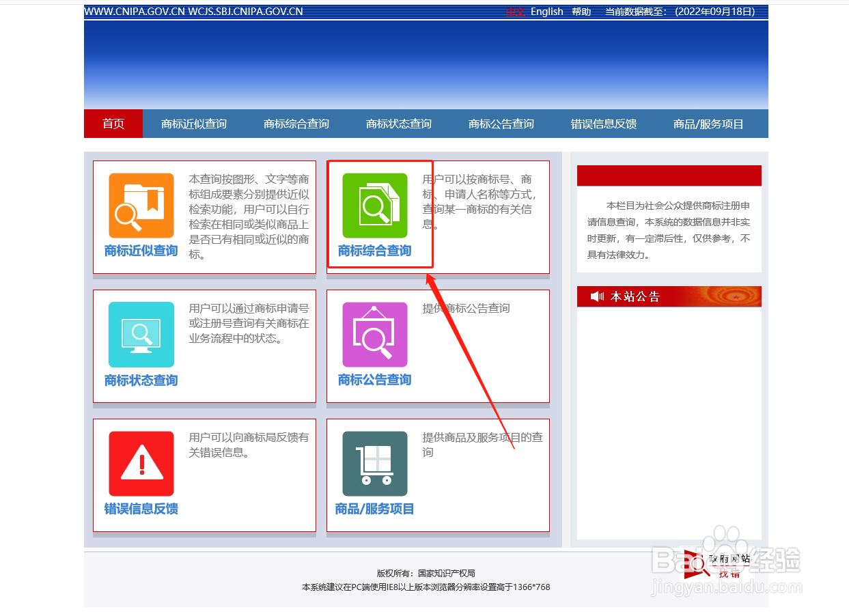The image size is (849, 616).
Task: Open 错误信息反馈 in the navigation bar
Action: (x=604, y=124)
